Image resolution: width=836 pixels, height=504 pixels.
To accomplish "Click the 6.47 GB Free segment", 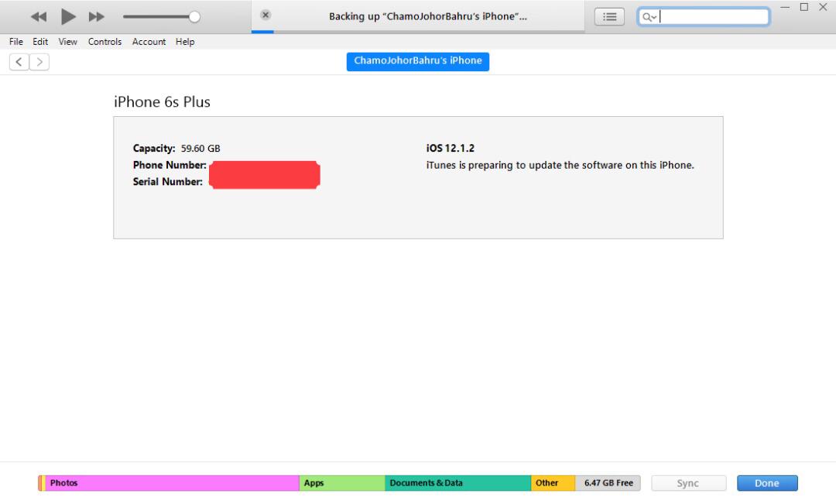I will pyautogui.click(x=608, y=483).
